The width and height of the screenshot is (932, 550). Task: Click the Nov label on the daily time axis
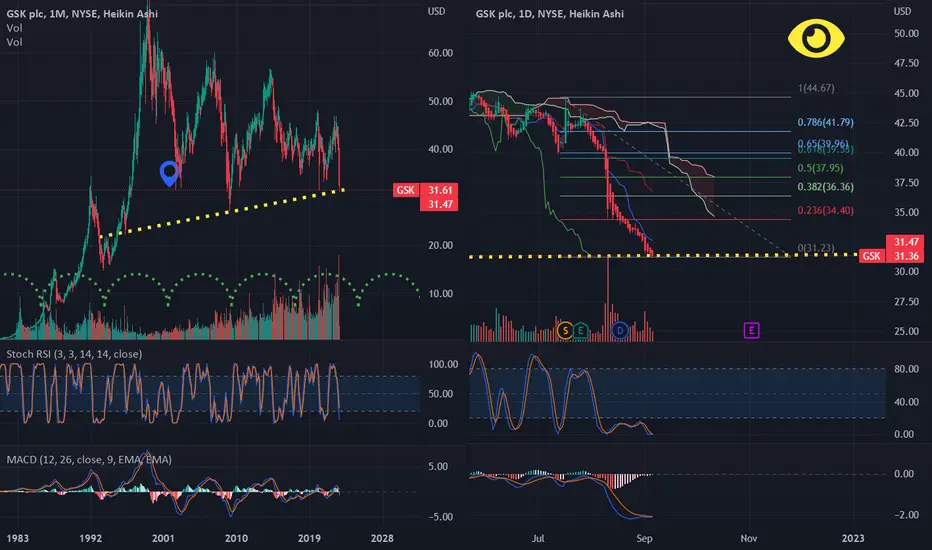(x=749, y=538)
